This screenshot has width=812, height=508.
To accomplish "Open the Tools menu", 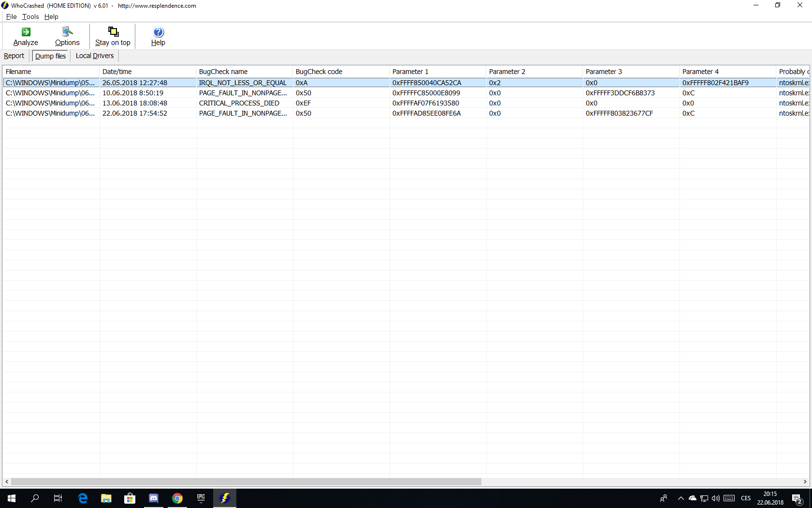I will (x=30, y=16).
